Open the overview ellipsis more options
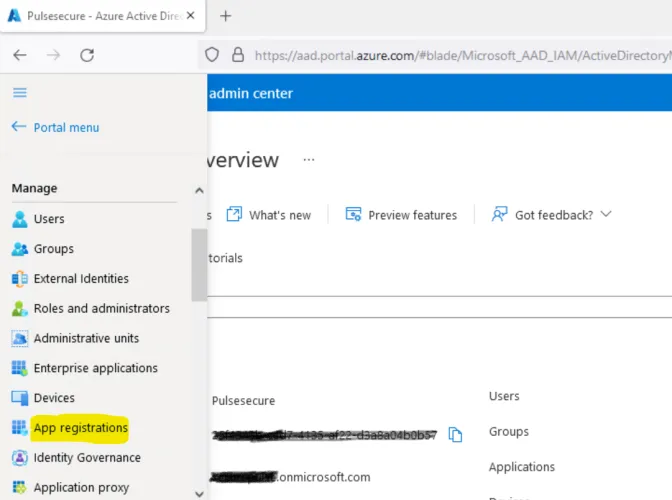 309,160
